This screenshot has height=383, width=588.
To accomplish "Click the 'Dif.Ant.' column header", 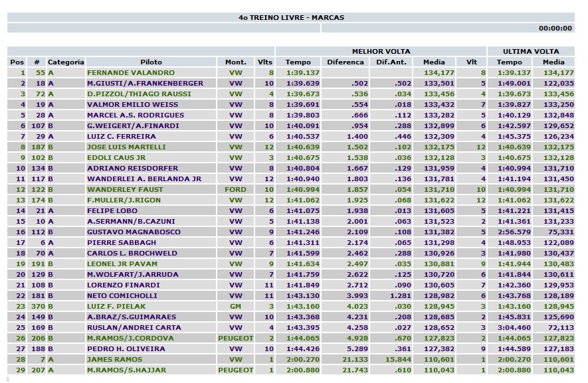I will [391, 62].
